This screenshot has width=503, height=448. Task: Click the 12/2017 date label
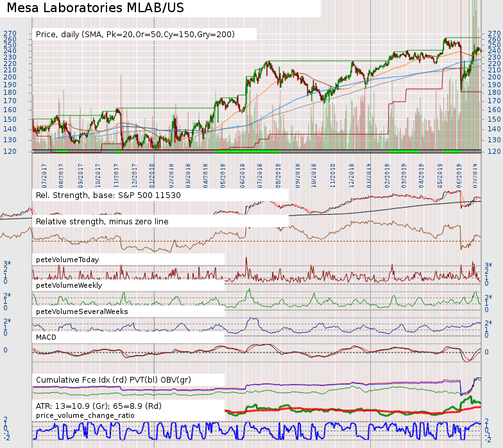click(134, 176)
